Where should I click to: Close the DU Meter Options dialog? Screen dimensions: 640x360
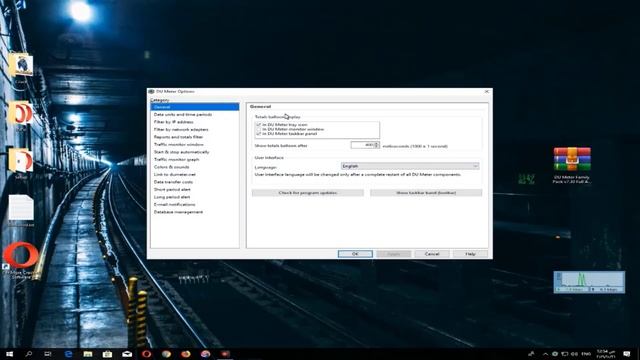(487, 91)
